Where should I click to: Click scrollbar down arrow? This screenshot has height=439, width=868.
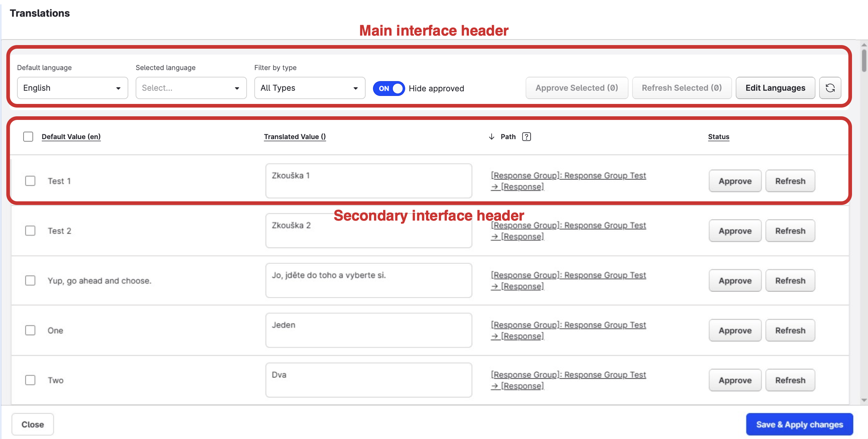864,400
